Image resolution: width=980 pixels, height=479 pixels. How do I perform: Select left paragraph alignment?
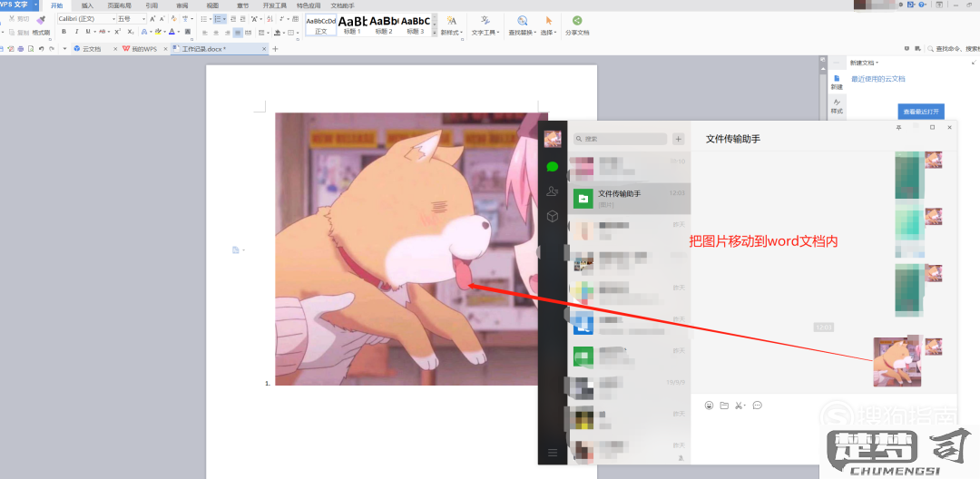coord(206,33)
